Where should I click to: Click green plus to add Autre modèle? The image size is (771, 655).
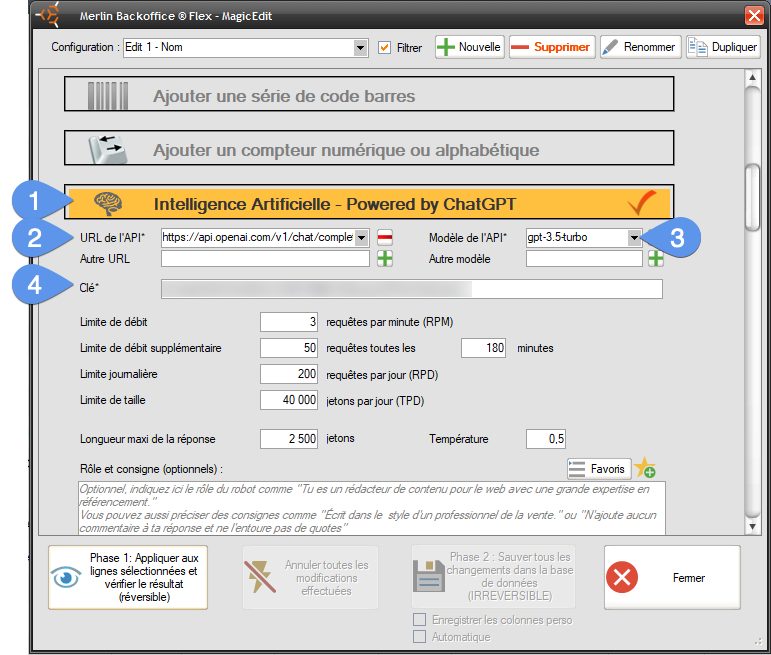click(x=655, y=259)
